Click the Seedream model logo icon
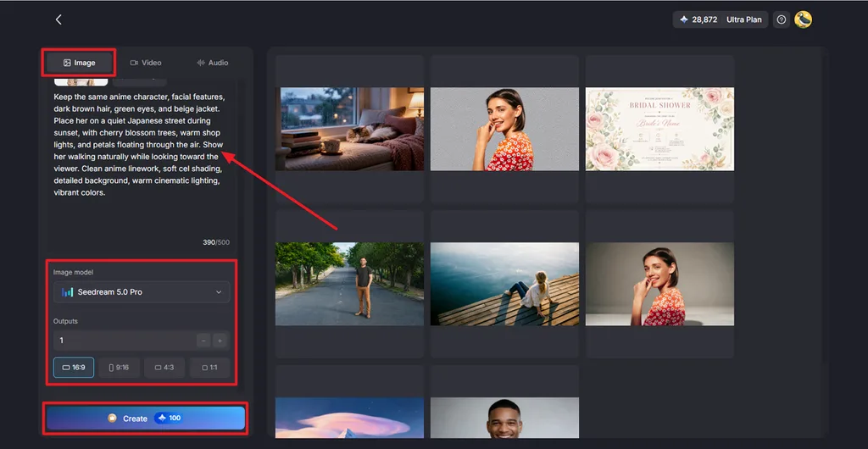 (x=68, y=292)
